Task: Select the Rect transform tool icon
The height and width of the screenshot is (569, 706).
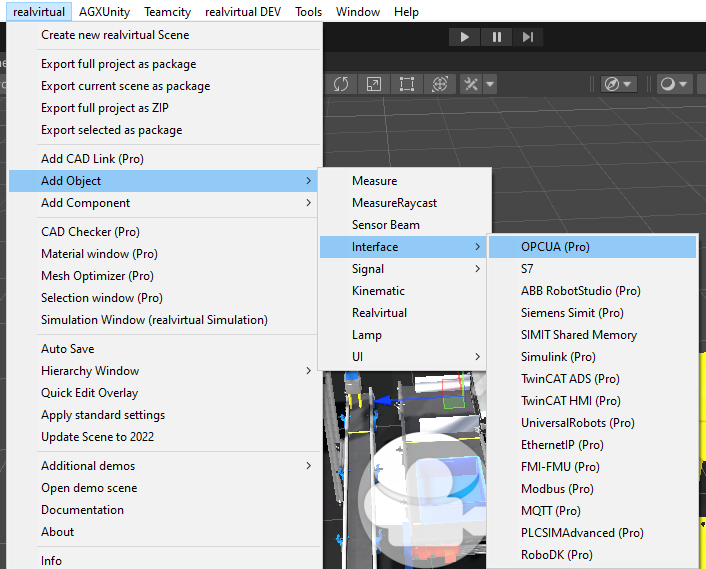Action: click(405, 84)
